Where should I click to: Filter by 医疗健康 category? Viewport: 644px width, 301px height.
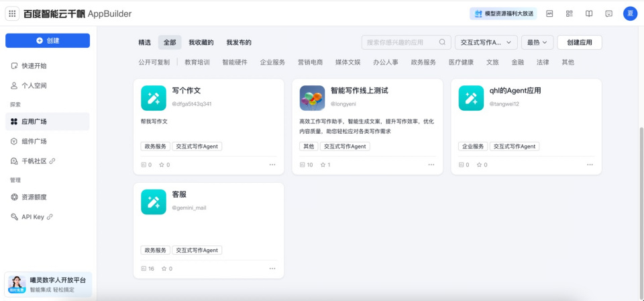[x=462, y=62]
